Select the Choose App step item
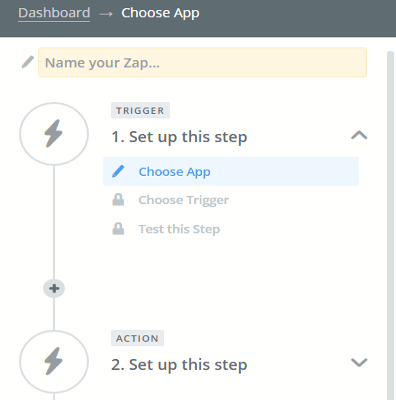This screenshot has width=396, height=400. pyautogui.click(x=231, y=171)
